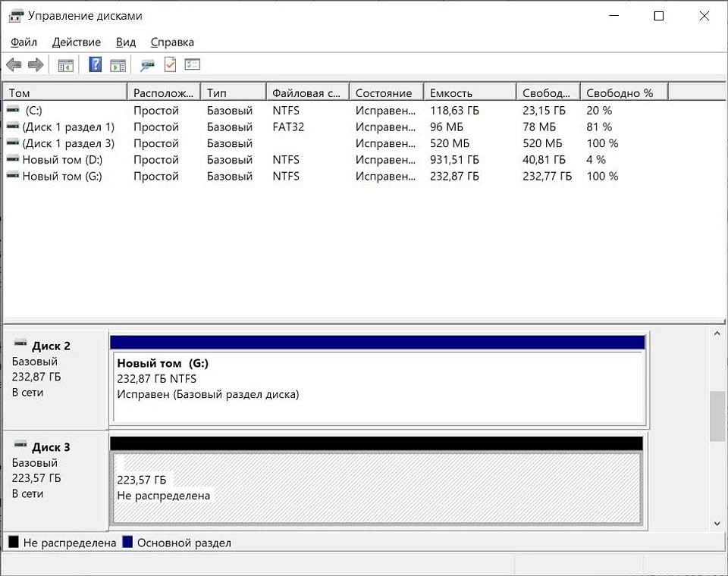Click the scroll down arrow of disk pane
Image resolution: width=728 pixels, height=576 pixels.
pos(717,524)
